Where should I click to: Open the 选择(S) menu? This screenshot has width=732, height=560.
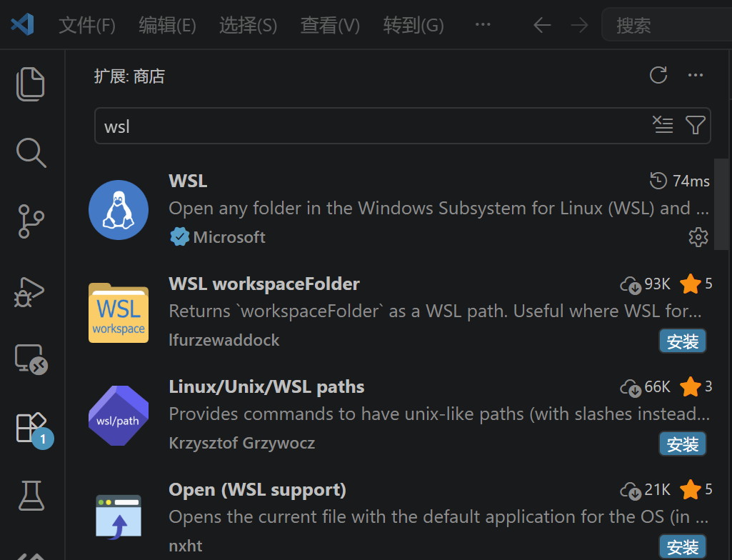(248, 25)
